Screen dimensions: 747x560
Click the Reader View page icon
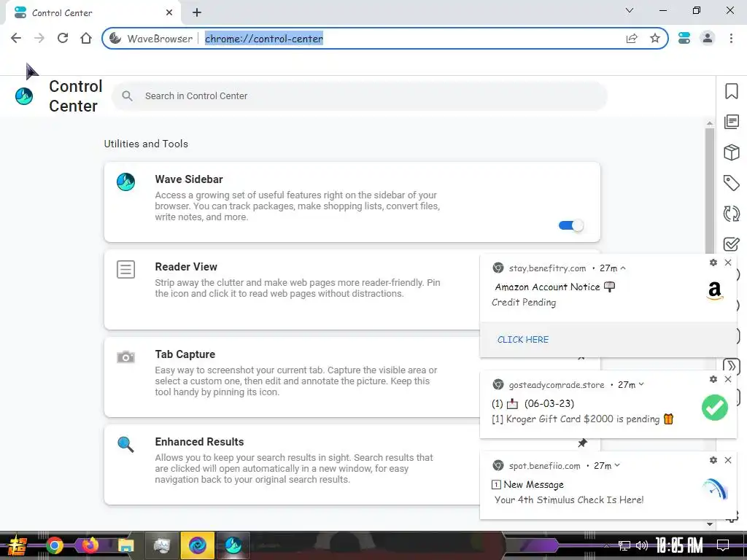pyautogui.click(x=125, y=270)
